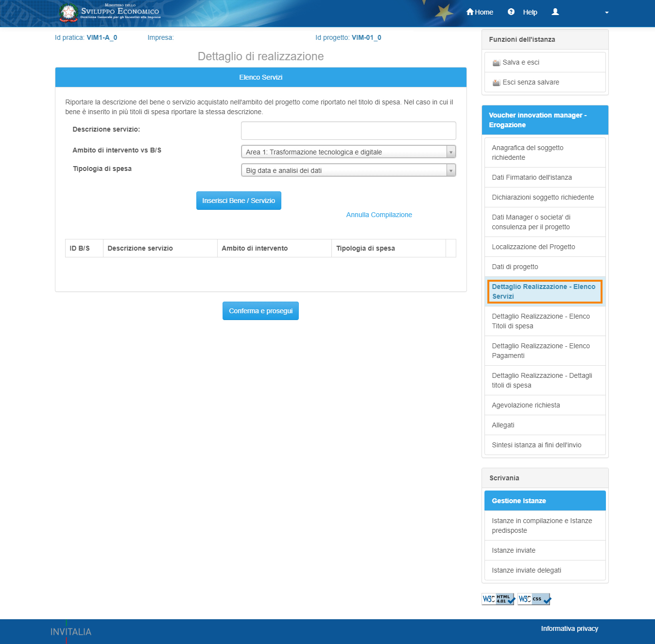Expand the user account dropdown caret

[606, 13]
